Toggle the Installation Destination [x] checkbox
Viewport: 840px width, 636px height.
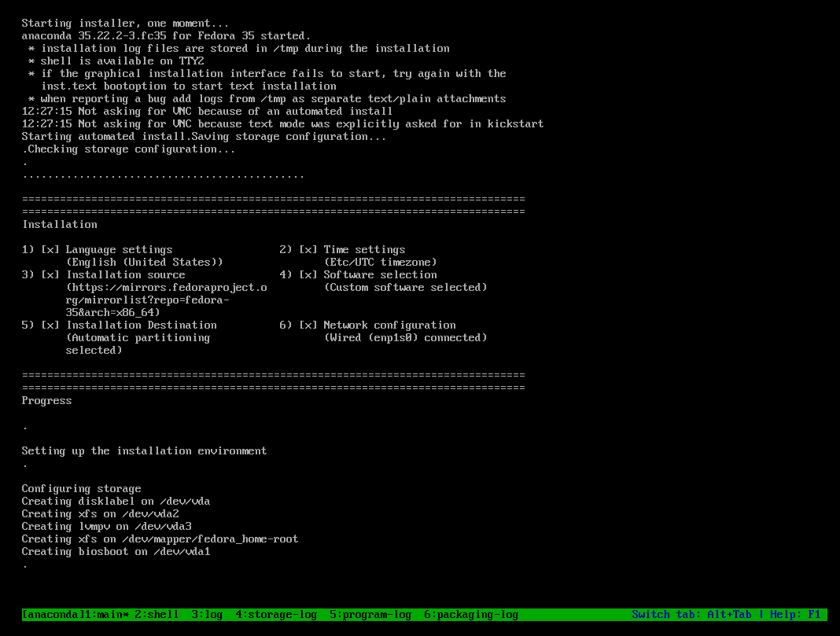(x=50, y=325)
